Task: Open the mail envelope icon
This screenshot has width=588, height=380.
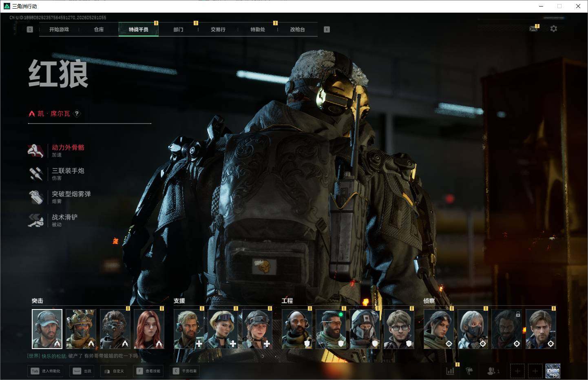Action: [x=533, y=29]
